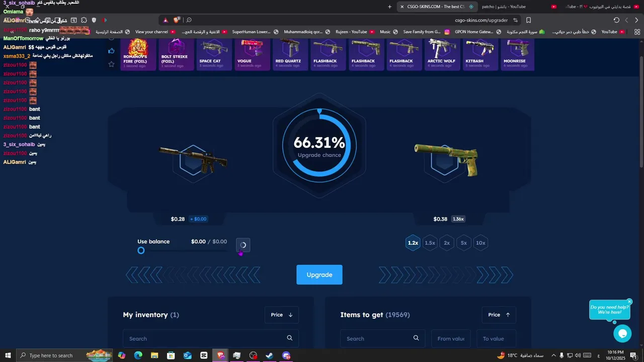Open the Vogue recent drop
Viewport: 644px width, 362px height.
click(252, 54)
